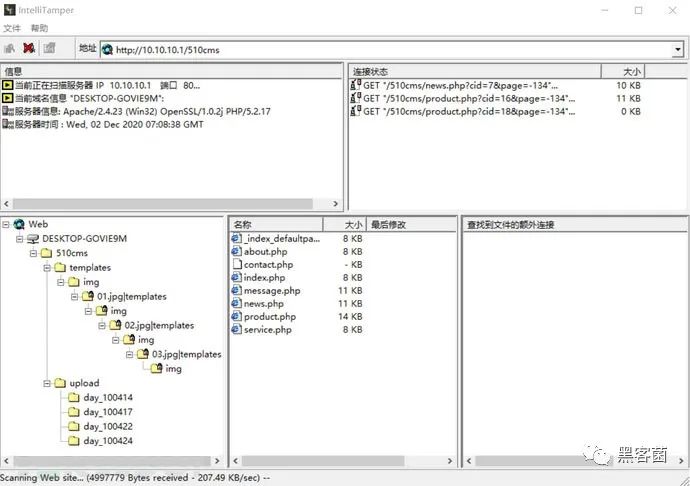Click the connection icon of news.php?cid=7 row

click(x=356, y=85)
